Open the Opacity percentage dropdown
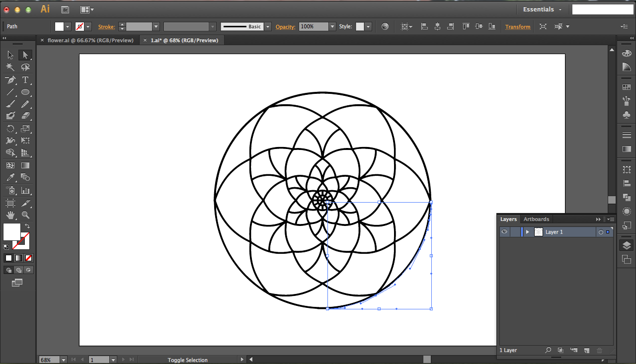 pyautogui.click(x=332, y=27)
